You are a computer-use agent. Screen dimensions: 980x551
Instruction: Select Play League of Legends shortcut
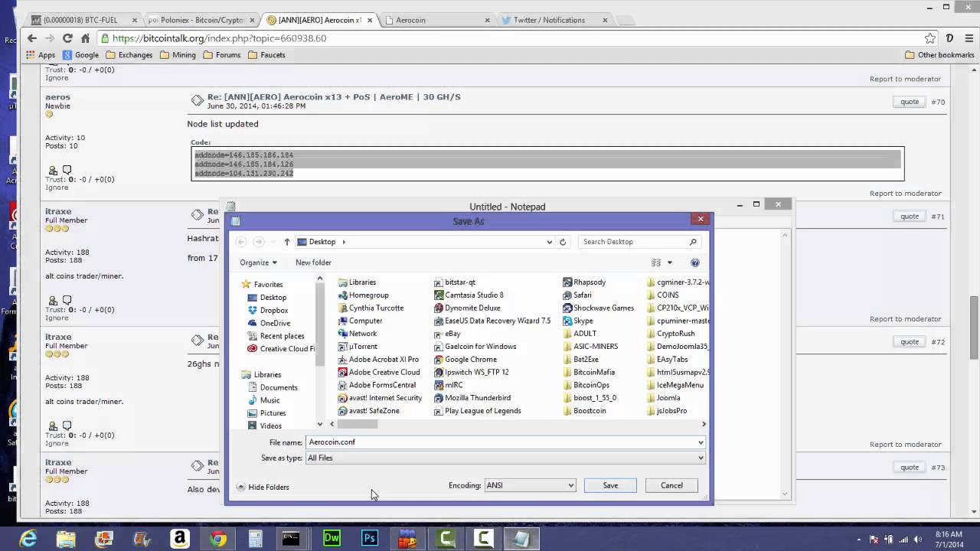click(477, 411)
